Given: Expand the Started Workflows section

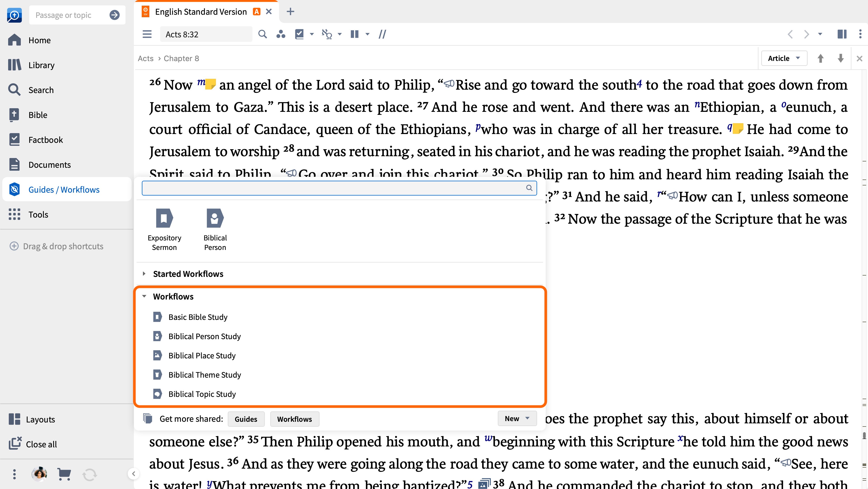Looking at the screenshot, I should pos(144,273).
